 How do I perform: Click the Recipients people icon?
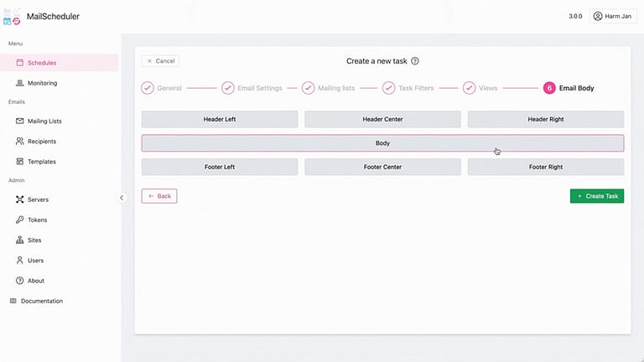click(20, 141)
